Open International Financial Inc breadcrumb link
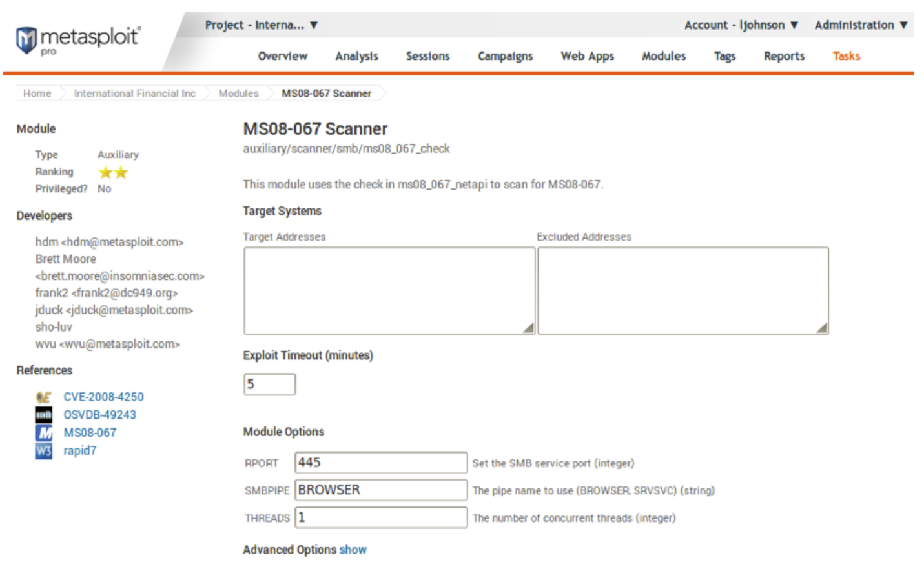 click(x=134, y=94)
